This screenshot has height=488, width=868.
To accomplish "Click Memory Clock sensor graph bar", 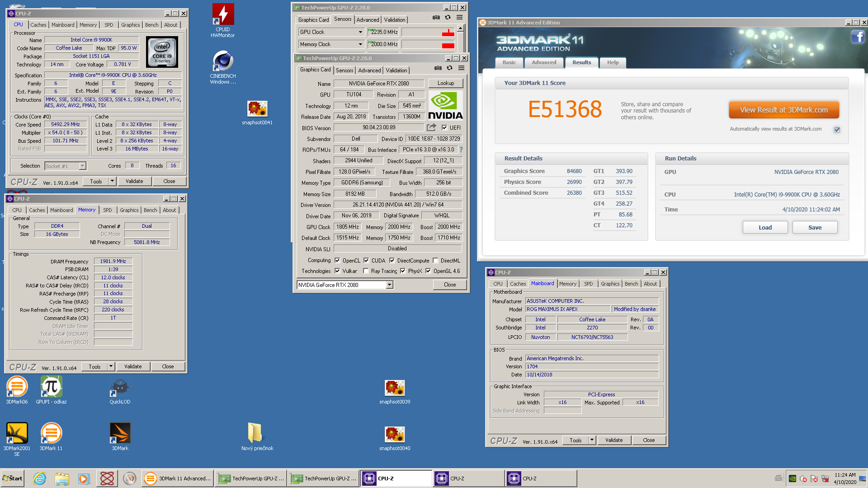I will point(428,44).
